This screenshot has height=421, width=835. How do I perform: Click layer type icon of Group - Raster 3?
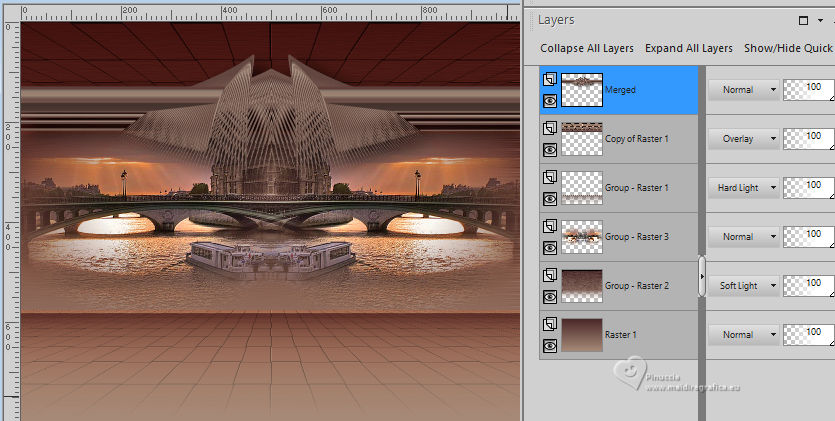click(549, 226)
